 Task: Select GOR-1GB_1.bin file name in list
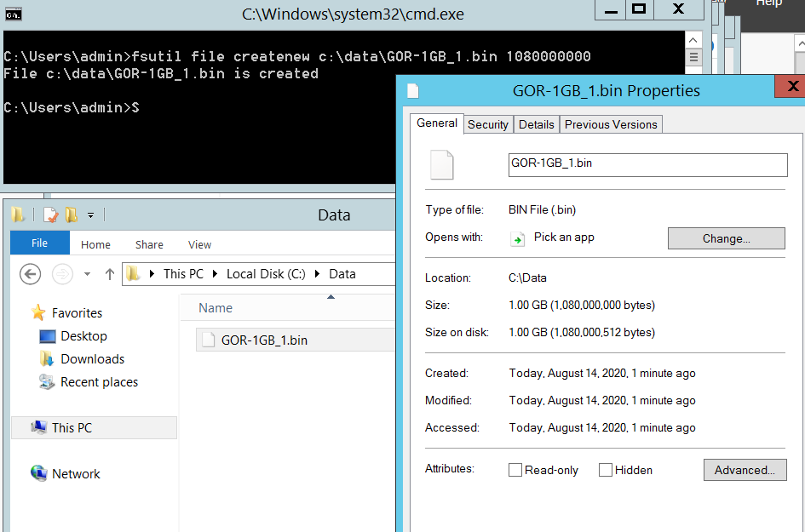(264, 340)
